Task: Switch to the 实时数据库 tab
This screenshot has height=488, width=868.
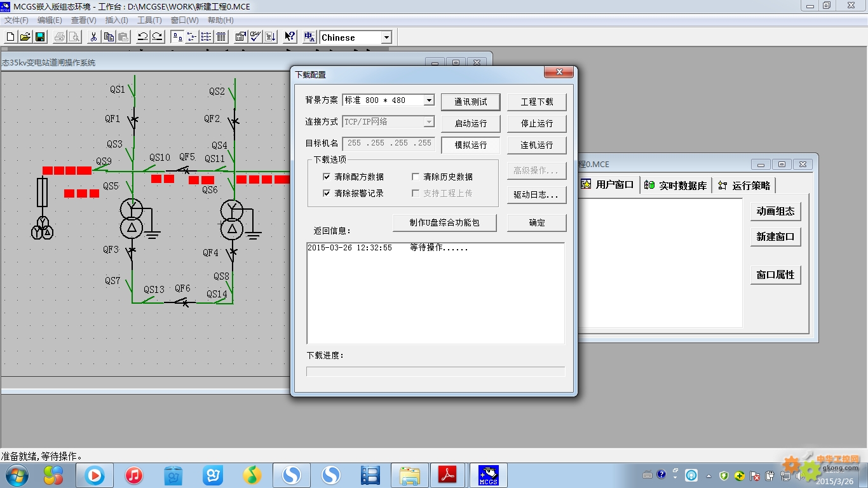Action: 675,186
